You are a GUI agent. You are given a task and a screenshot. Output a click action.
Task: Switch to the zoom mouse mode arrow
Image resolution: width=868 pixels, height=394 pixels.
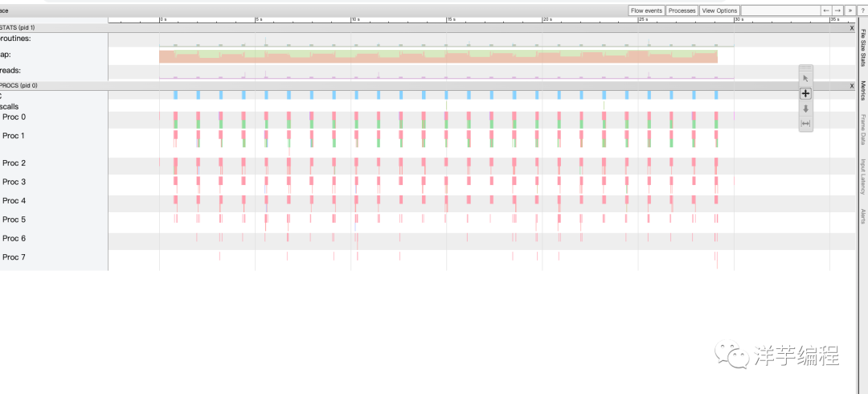click(x=805, y=109)
